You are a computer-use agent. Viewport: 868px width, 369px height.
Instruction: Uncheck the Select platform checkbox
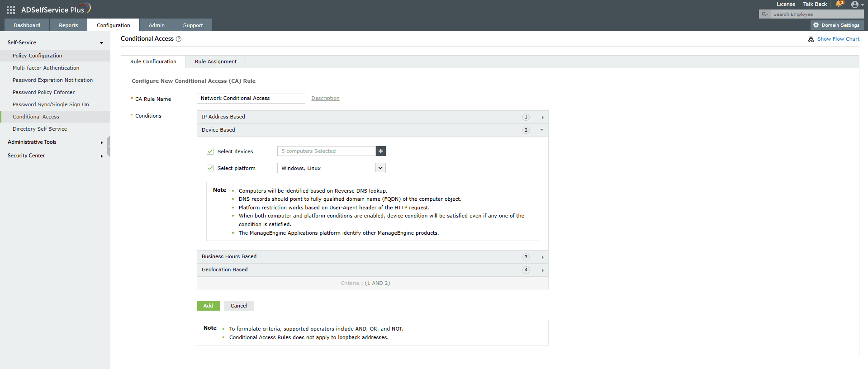[x=210, y=168]
